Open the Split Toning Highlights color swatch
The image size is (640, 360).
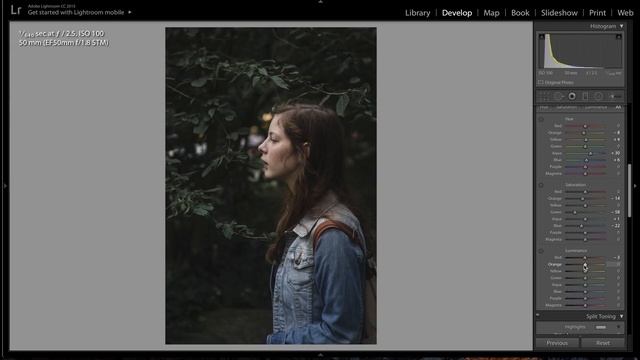point(601,327)
